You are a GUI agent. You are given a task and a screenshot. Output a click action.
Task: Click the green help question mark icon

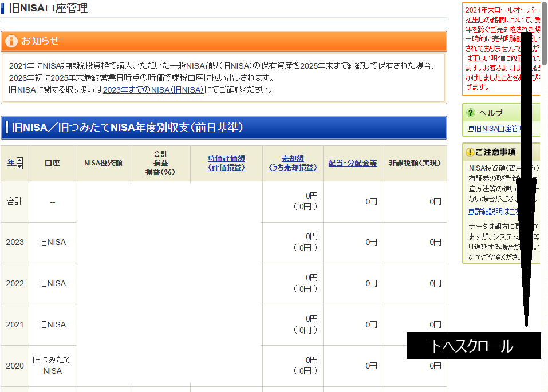point(471,113)
